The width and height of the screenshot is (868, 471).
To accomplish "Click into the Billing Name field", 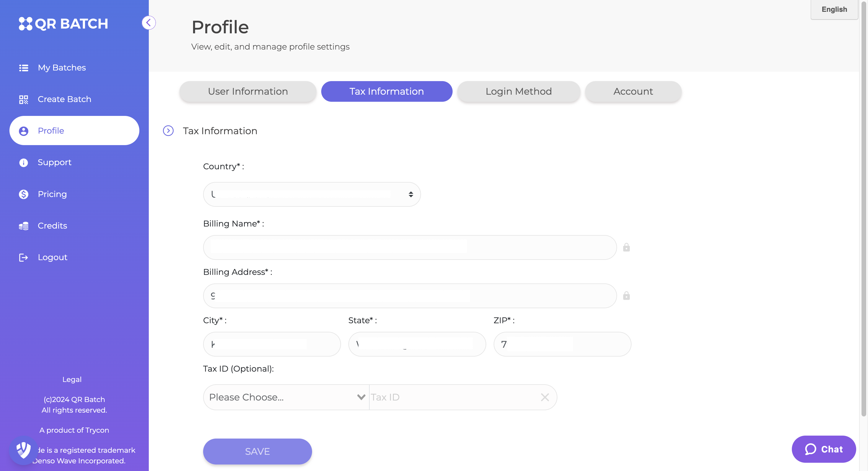I will (410, 247).
